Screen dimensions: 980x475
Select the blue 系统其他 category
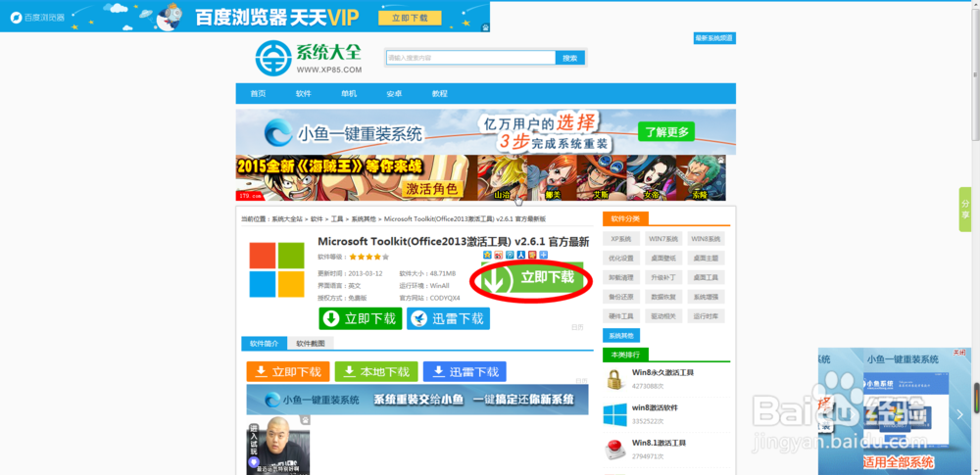point(621,336)
